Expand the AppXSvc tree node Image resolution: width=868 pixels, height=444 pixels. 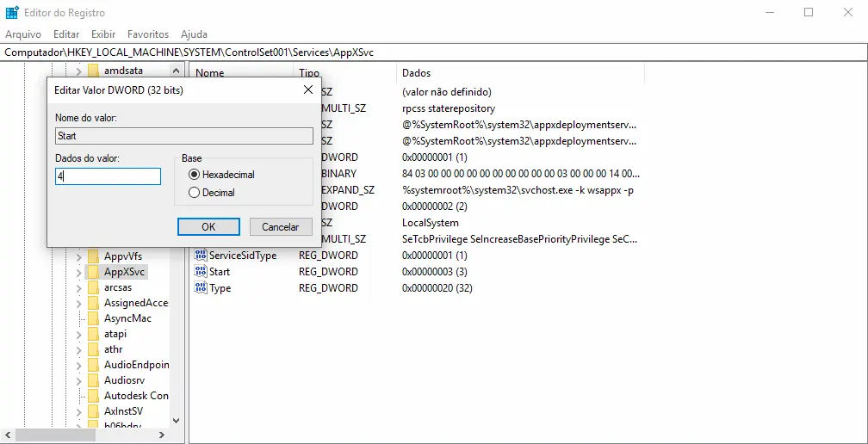[x=78, y=272]
